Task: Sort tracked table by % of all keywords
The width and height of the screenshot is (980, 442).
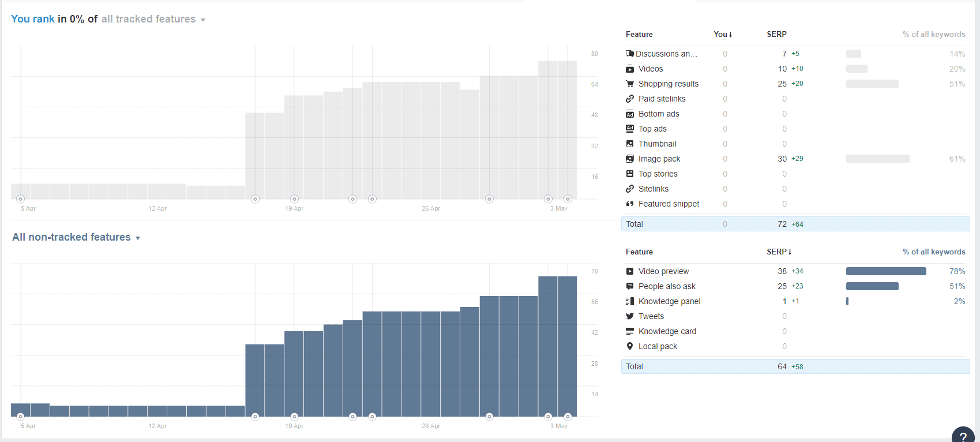Action: [x=934, y=34]
